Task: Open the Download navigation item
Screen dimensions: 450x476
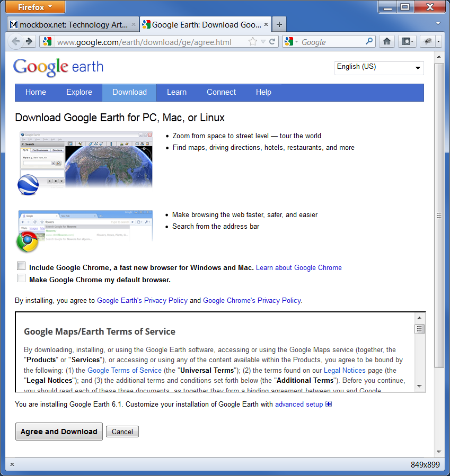Action: [x=129, y=92]
